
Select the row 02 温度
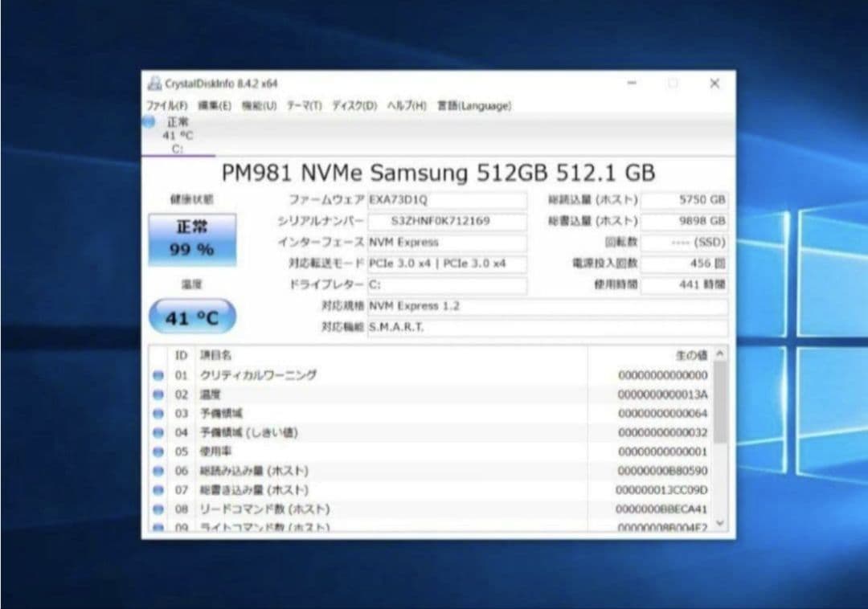(x=430, y=394)
